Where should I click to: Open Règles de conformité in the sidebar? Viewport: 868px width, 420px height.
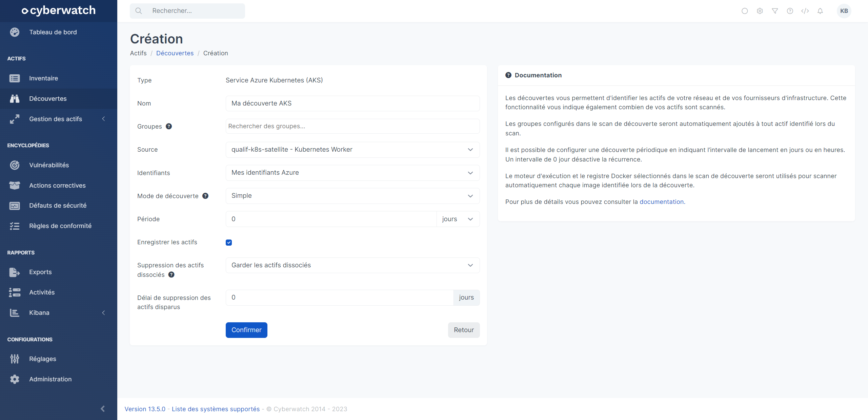[59, 226]
